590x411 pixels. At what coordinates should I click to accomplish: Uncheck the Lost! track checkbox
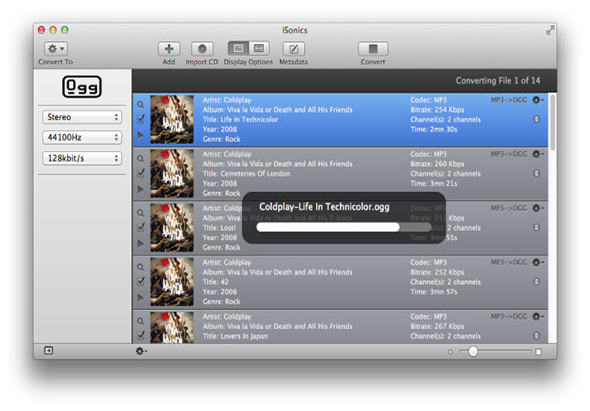click(141, 227)
